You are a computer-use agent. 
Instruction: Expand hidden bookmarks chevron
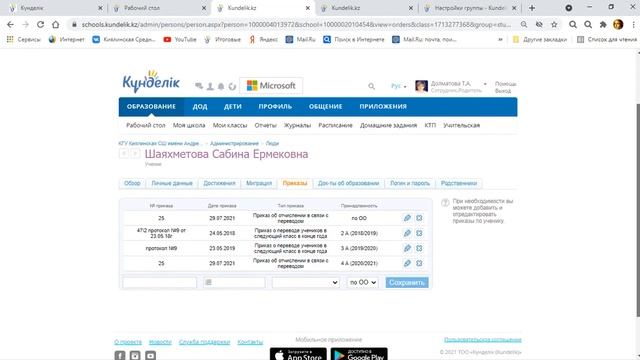point(500,40)
